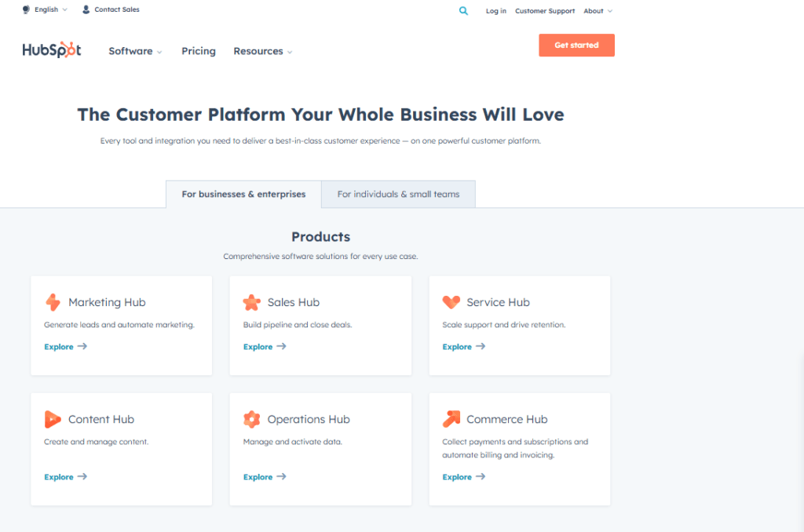Click arrow next to Marketing Hub Explore

pyautogui.click(x=82, y=347)
